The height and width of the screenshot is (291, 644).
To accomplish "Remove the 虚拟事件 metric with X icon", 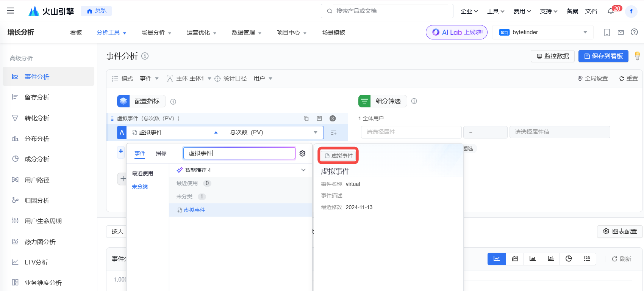I will click(333, 118).
